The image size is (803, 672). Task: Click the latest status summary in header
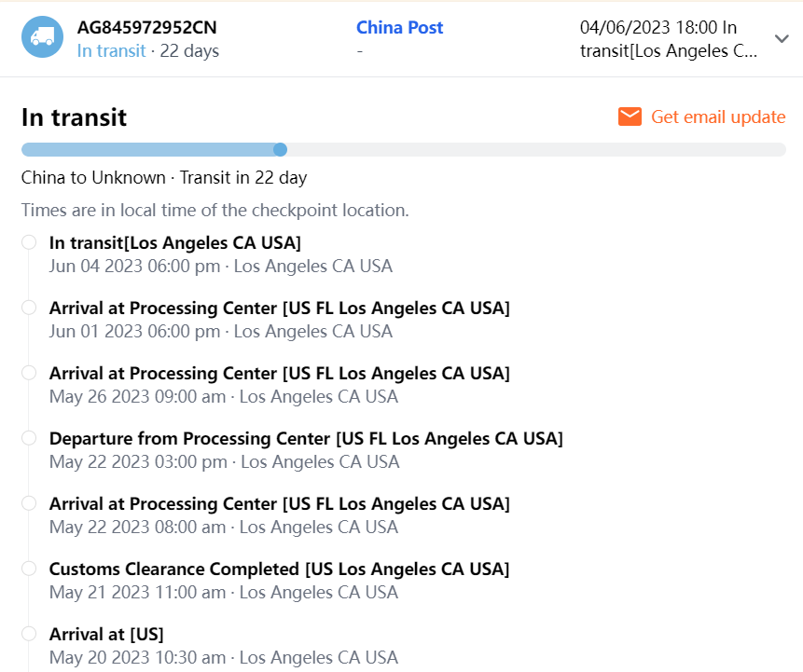coord(668,39)
